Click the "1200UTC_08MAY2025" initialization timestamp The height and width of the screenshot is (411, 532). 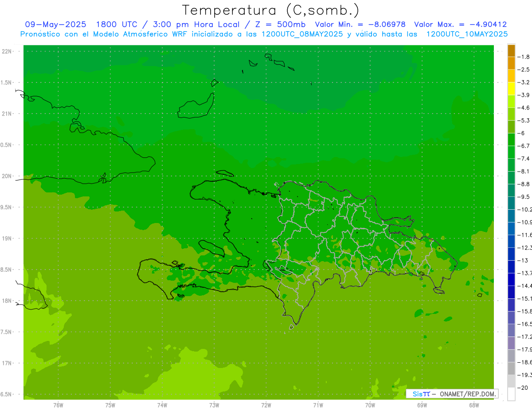(x=302, y=34)
